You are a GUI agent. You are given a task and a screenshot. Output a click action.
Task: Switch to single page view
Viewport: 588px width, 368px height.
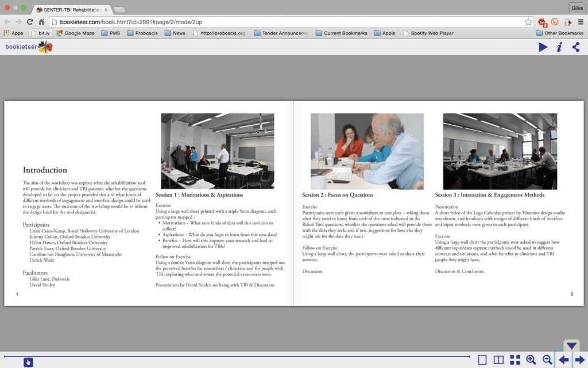coord(482,360)
